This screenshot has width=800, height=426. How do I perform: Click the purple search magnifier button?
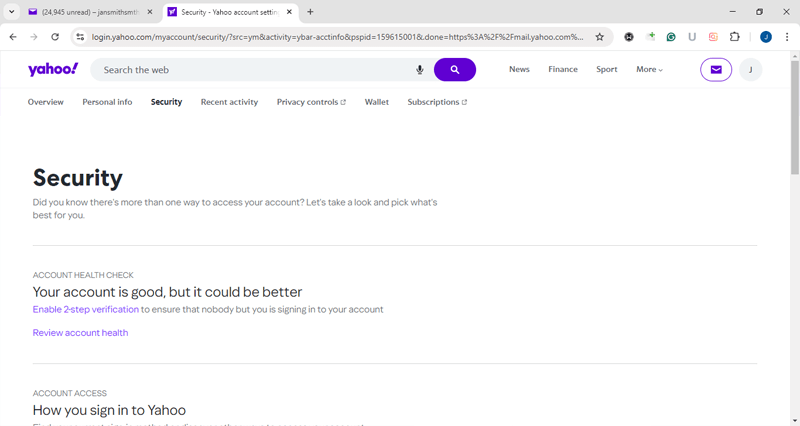454,70
